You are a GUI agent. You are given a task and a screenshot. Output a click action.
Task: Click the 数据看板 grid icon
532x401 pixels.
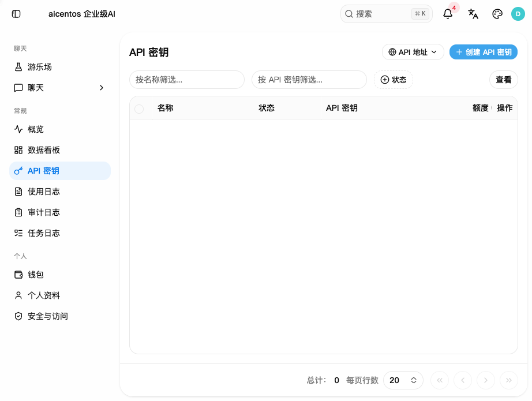point(18,150)
